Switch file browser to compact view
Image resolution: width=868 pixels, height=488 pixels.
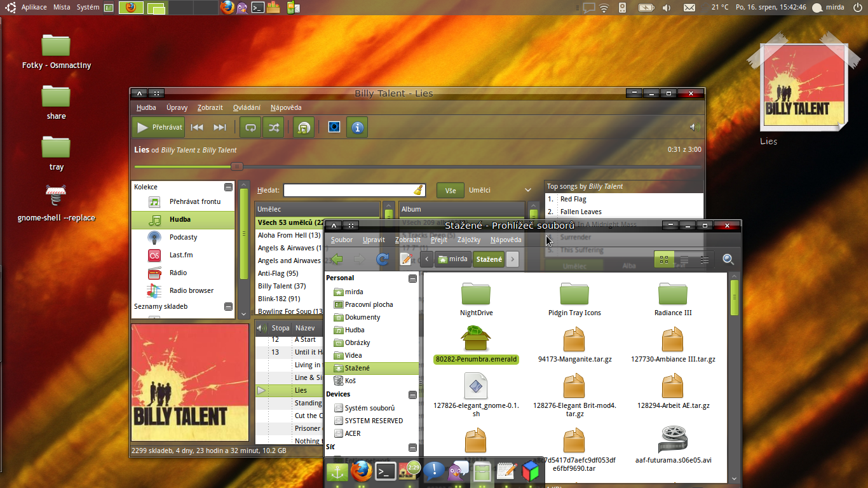(x=705, y=259)
